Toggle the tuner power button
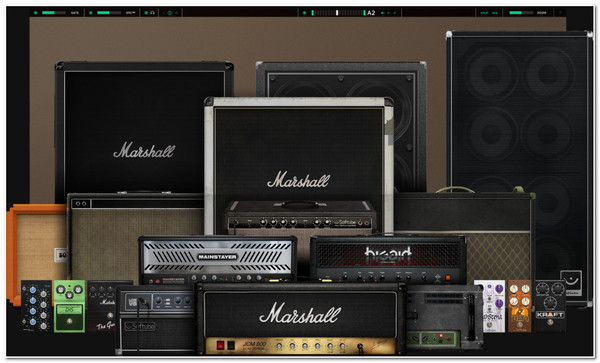Screen dimensions: 600x363 pos(305,13)
